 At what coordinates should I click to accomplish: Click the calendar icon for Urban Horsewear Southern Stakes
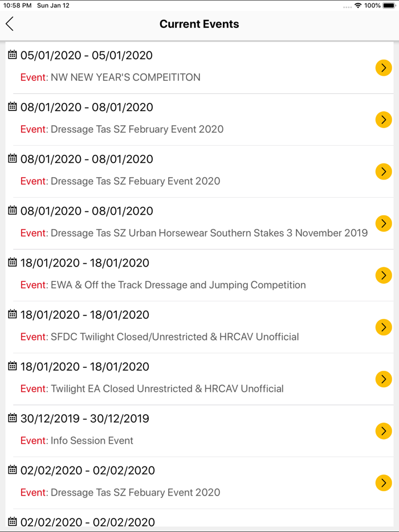click(x=11, y=211)
